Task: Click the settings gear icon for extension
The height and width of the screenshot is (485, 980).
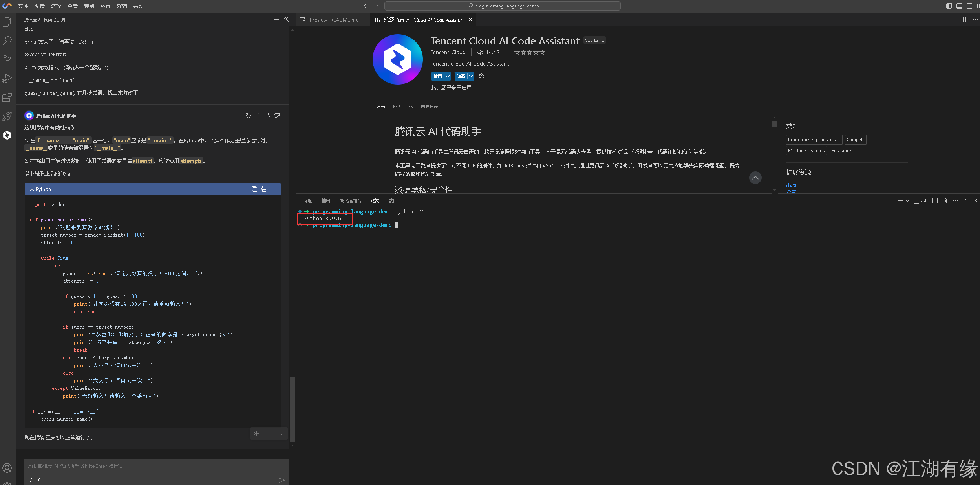Action: tap(482, 76)
